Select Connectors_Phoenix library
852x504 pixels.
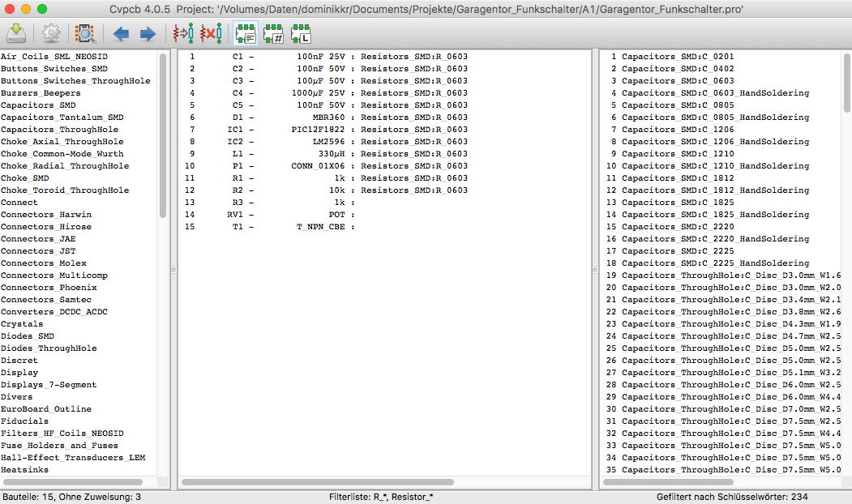(49, 288)
